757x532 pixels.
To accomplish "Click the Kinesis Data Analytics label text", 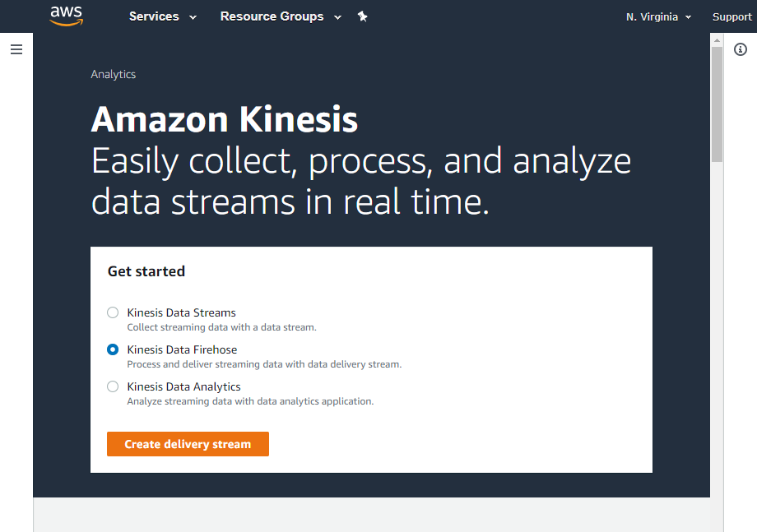I will (183, 386).
